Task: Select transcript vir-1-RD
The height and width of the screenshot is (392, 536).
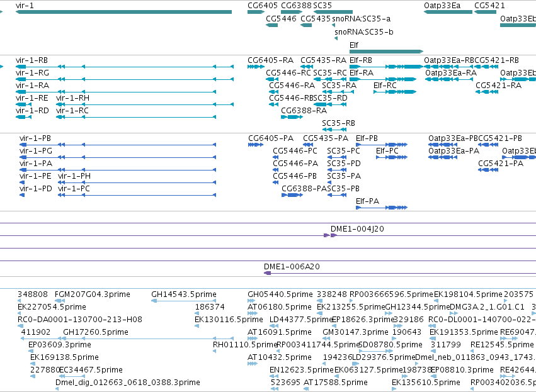Action: (x=23, y=117)
